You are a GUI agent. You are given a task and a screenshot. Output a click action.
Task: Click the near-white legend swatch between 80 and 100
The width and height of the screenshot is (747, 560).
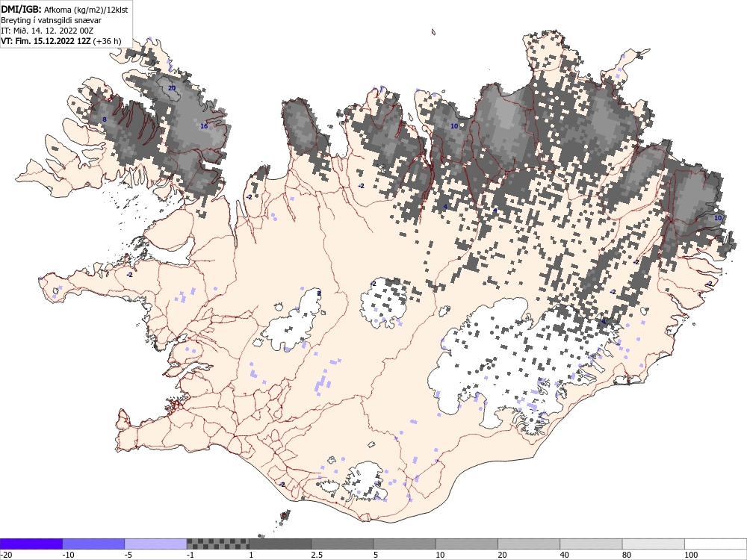[x=654, y=544]
